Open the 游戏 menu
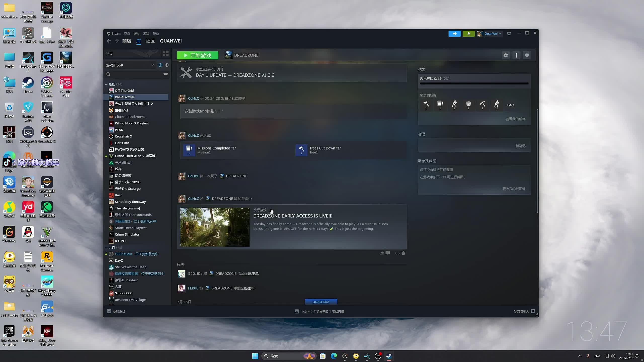 click(x=146, y=33)
